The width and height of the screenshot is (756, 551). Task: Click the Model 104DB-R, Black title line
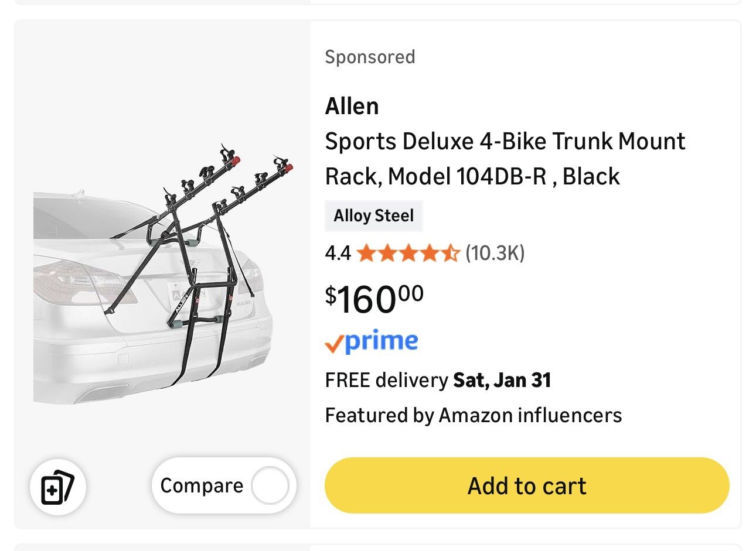472,177
